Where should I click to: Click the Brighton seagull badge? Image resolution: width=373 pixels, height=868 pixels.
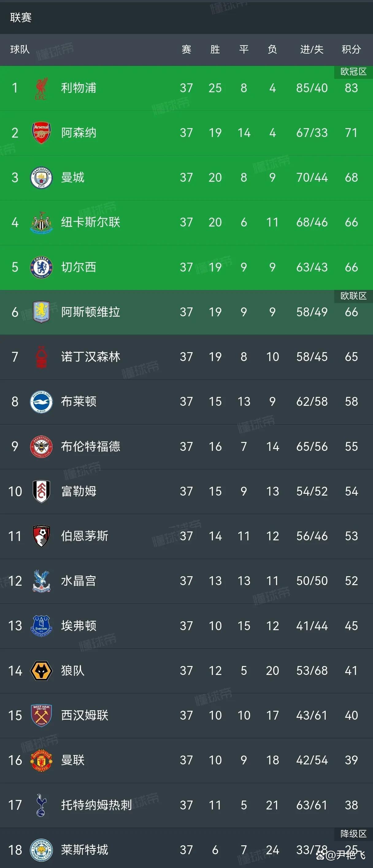point(41,402)
